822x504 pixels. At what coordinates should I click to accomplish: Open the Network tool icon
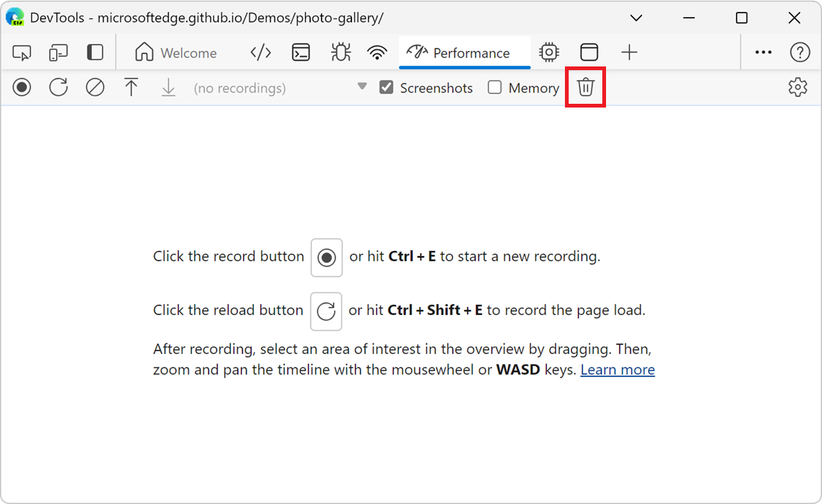[x=377, y=53]
